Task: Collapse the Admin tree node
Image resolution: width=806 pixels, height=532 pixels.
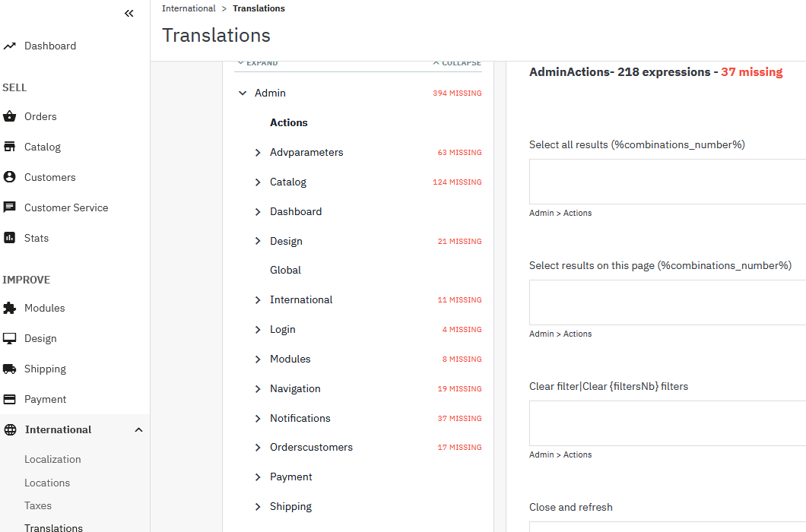Action: click(243, 93)
